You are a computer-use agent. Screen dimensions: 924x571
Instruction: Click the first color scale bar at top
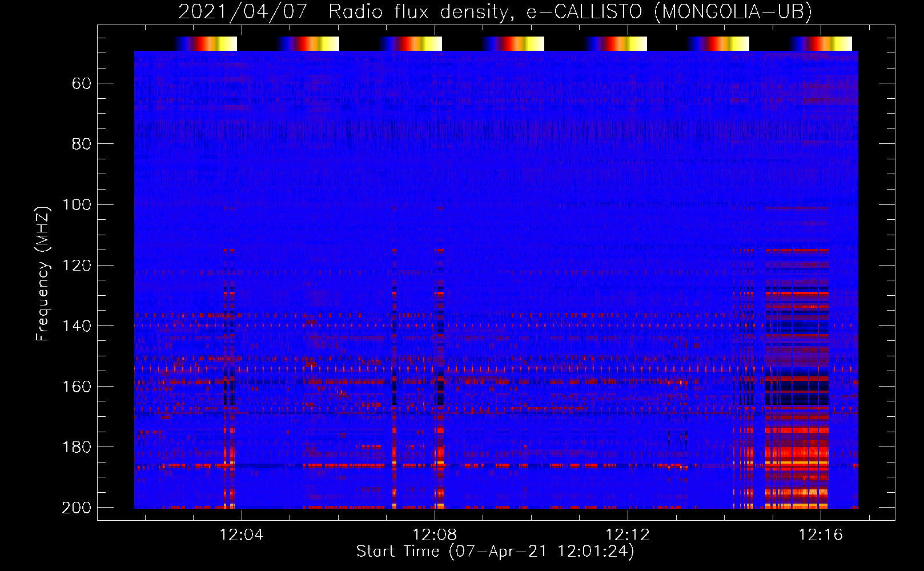coord(206,43)
